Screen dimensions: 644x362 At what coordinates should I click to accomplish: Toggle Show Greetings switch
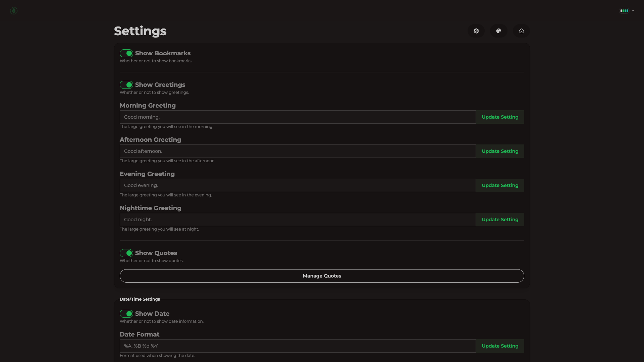(126, 85)
